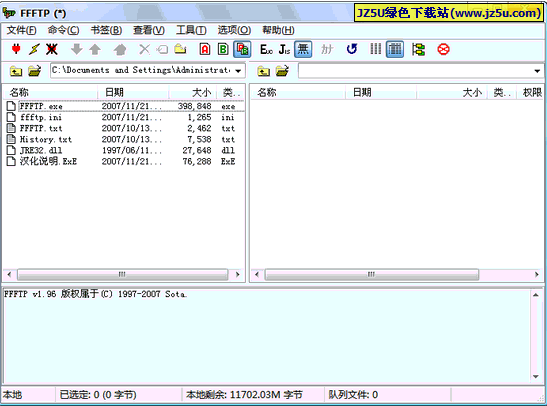Toggle ASCII transfer mode A icon
The width and height of the screenshot is (547, 406).
[205, 49]
